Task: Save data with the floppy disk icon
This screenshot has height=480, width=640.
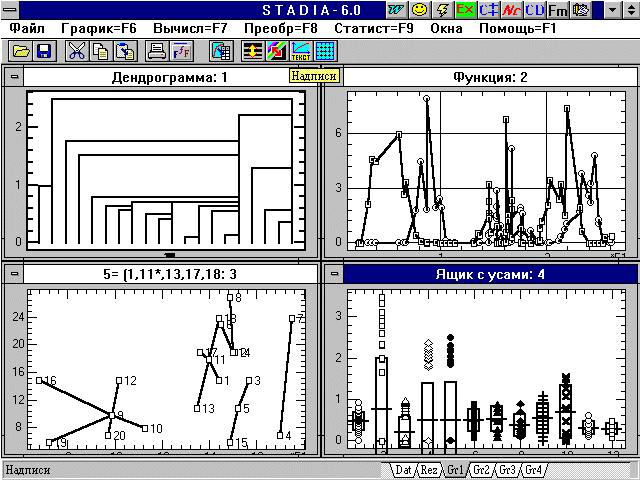Action: [43, 51]
